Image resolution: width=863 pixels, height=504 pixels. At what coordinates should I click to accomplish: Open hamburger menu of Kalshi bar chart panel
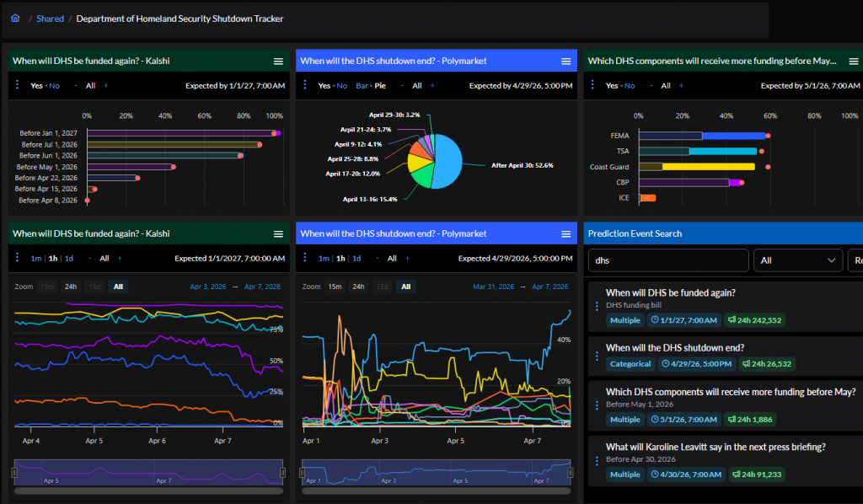[x=278, y=62]
